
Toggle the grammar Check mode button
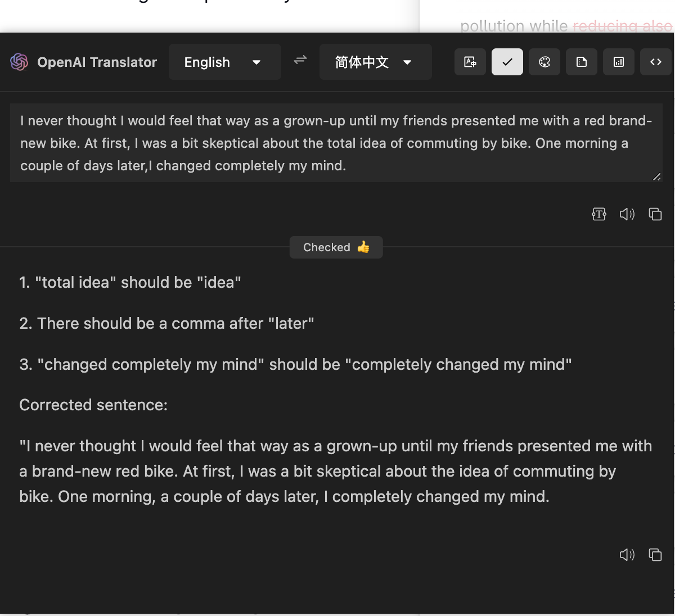(507, 62)
